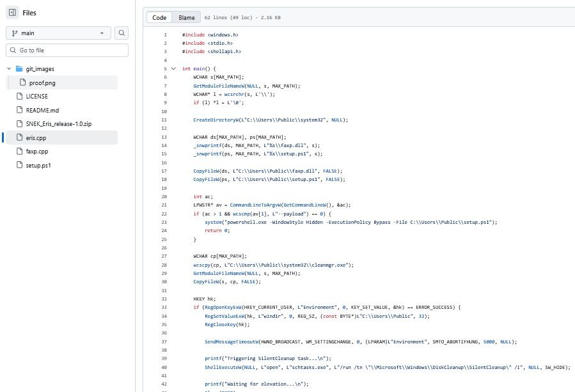Click the CopyFileW(s, cp, FALSE) line
This screenshot has width=575, height=392.
227,281
